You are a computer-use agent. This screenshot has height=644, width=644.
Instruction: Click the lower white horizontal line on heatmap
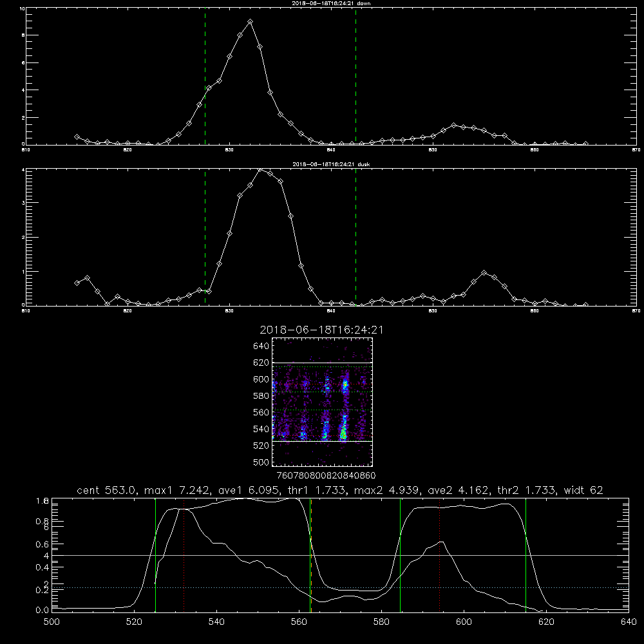(322, 441)
